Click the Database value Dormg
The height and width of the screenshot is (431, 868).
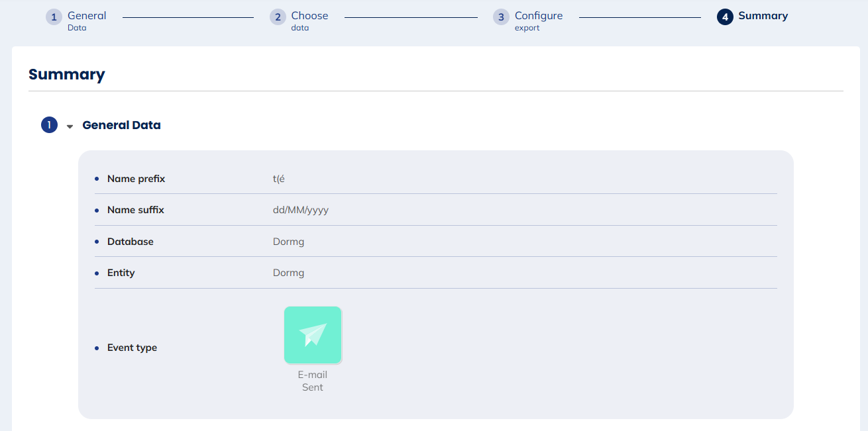pos(288,242)
